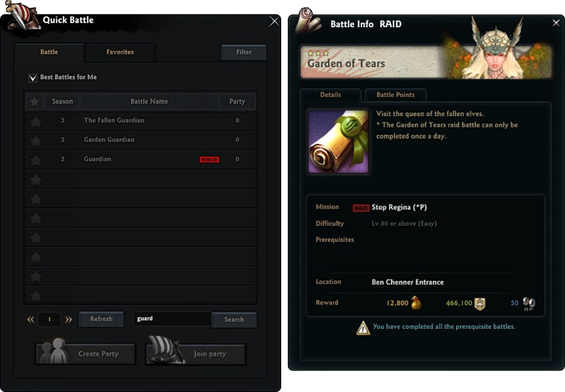Open the Battle Points tab
This screenshot has width=565, height=392.
click(x=395, y=95)
